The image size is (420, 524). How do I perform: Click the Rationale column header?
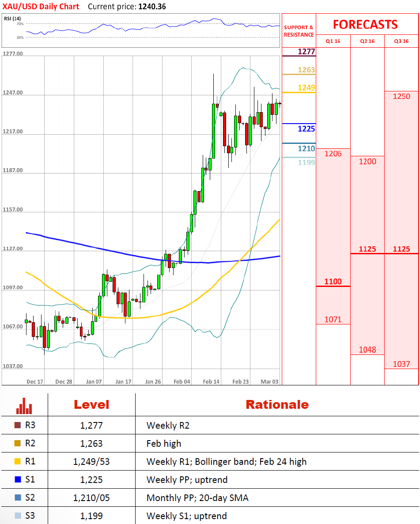pos(277,405)
